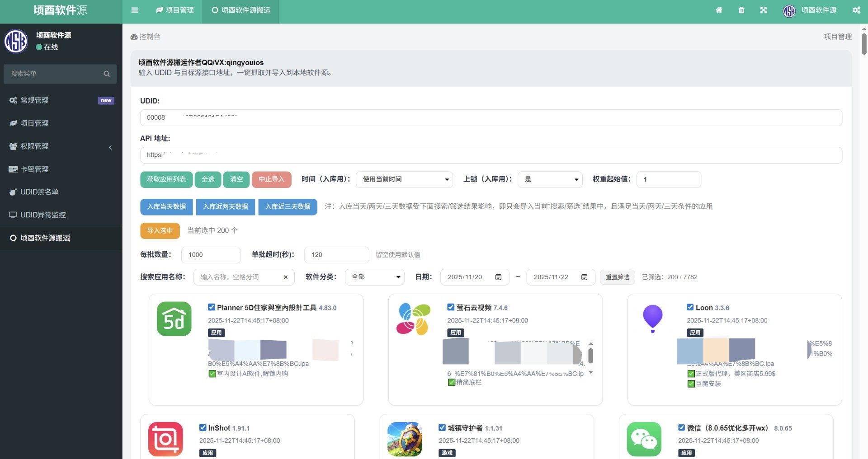Viewport: 868px width, 459px height.
Task: Open calendar picker for start date 2025/11/20
Action: click(498, 277)
